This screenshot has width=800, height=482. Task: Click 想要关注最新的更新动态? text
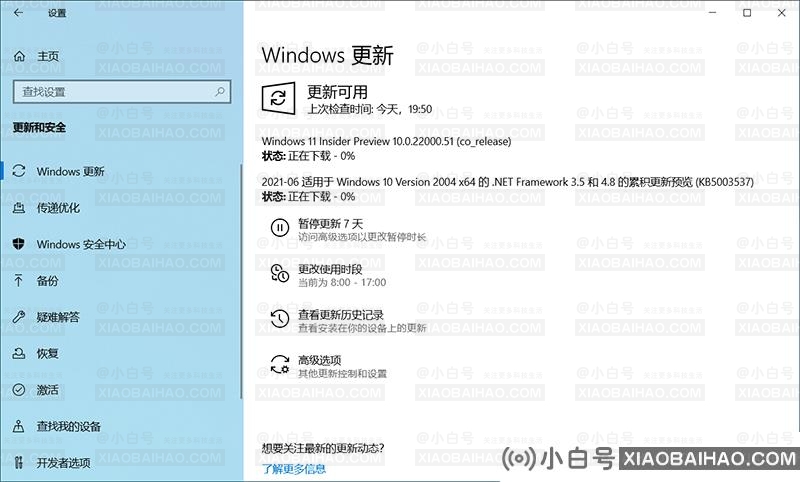[x=323, y=448]
